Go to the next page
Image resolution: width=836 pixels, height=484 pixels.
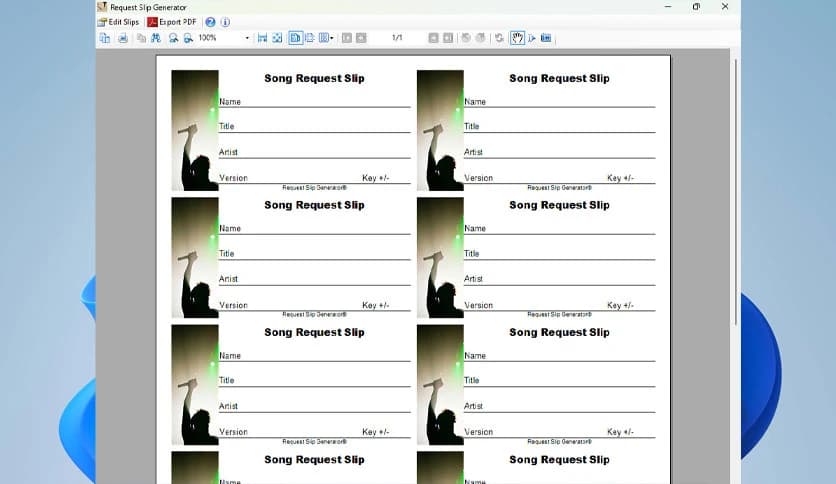tap(433, 38)
